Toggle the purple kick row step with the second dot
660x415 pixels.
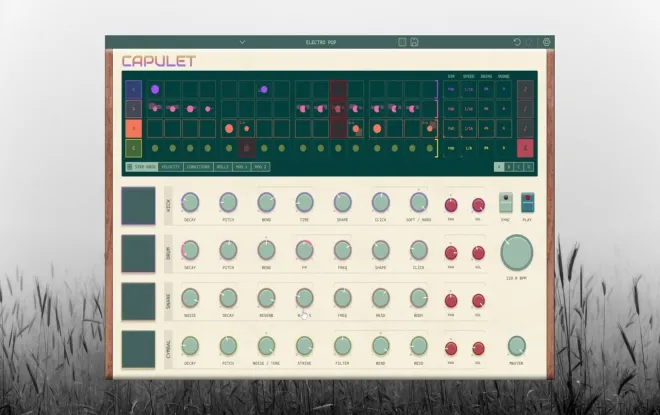tap(264, 89)
